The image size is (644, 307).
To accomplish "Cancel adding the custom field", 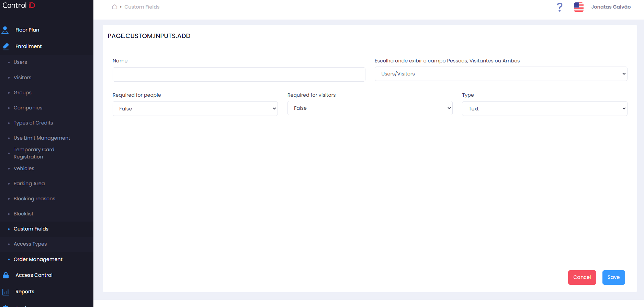I will [x=582, y=278].
